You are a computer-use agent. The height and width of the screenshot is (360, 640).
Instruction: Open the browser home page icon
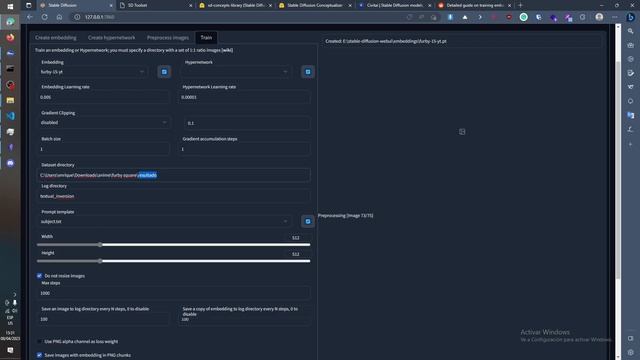click(x=59, y=17)
